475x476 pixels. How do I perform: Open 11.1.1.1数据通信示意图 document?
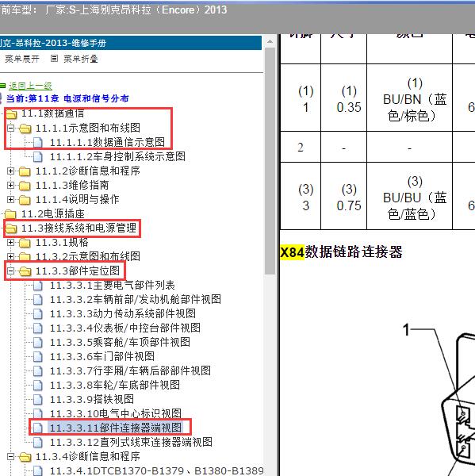point(107,142)
